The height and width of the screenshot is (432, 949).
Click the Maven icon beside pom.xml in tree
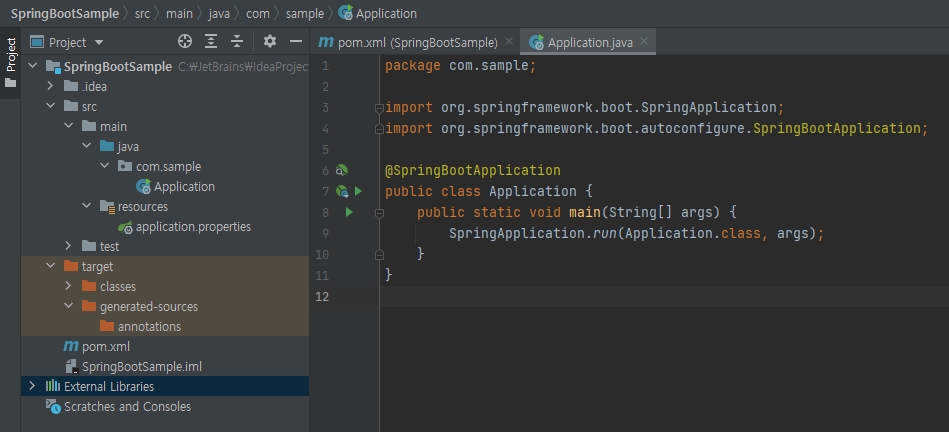(71, 347)
